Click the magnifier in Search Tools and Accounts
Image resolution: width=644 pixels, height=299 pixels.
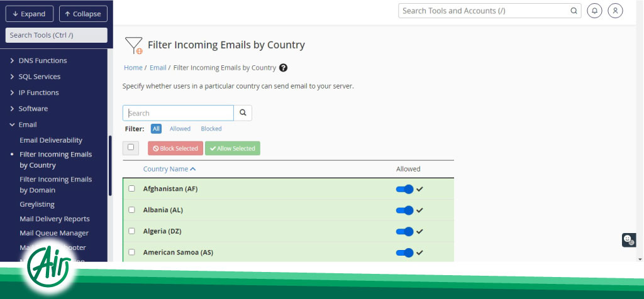574,11
